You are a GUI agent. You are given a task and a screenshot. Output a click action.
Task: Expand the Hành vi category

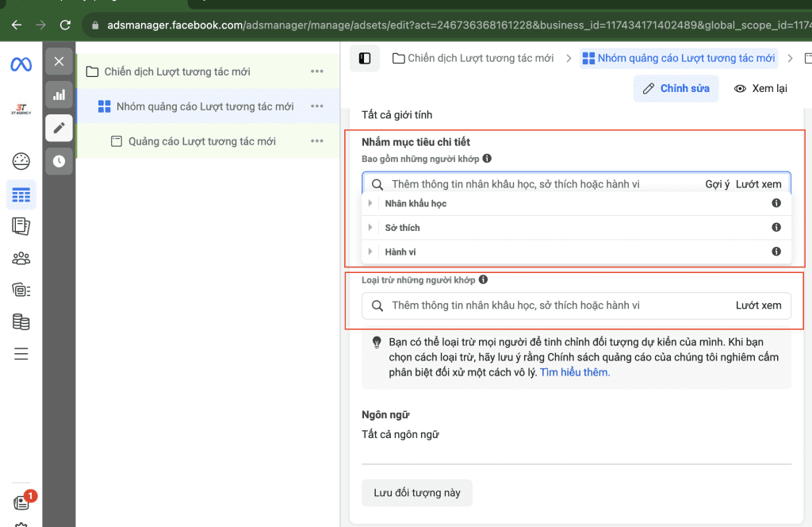coord(370,252)
